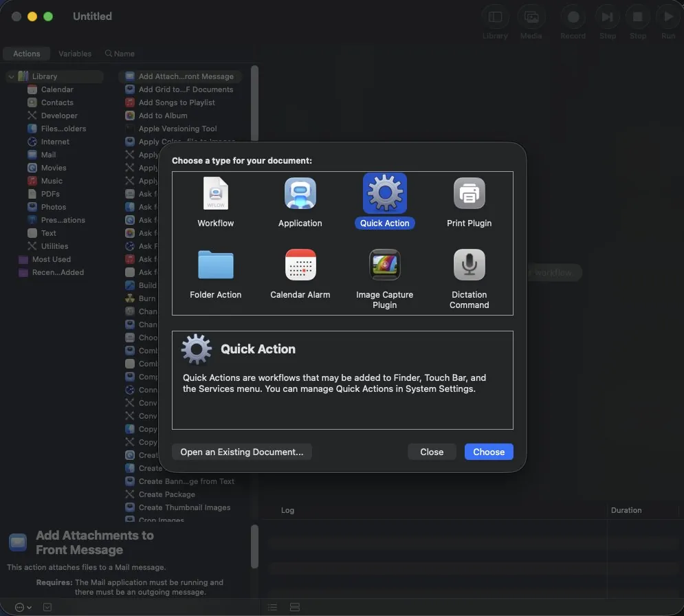
Task: Select the Workflow document type icon
Action: (215, 193)
